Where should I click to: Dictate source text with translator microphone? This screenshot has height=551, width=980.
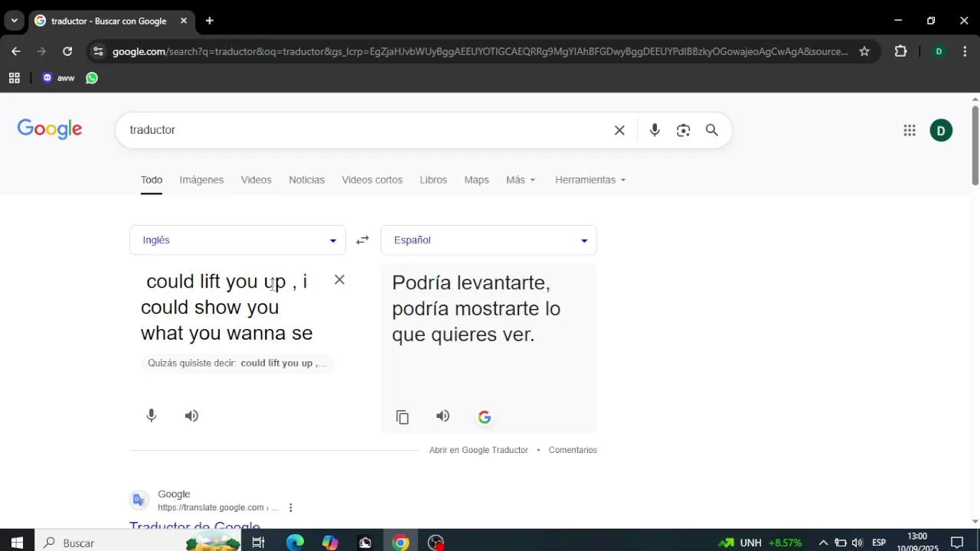pos(152,416)
